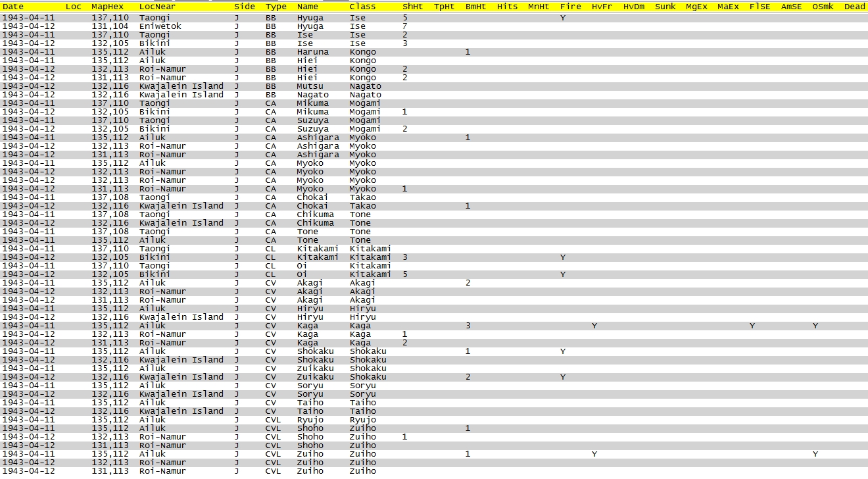Select the Eniwetok location cell
This screenshot has height=479, width=868.
coord(160,26)
